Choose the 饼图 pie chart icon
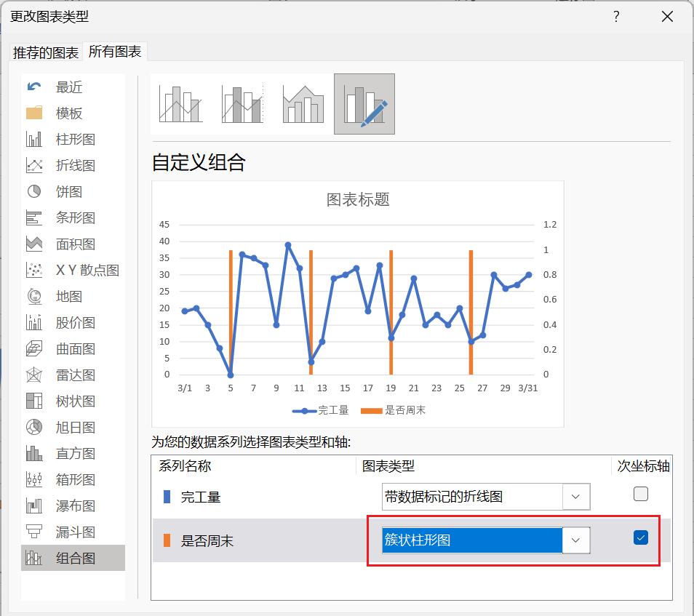Viewport: 694px width, 616px height. click(34, 191)
